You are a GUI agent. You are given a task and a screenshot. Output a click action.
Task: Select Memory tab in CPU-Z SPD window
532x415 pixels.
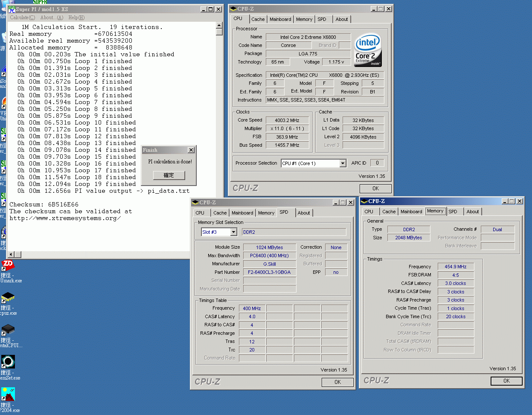tap(266, 213)
